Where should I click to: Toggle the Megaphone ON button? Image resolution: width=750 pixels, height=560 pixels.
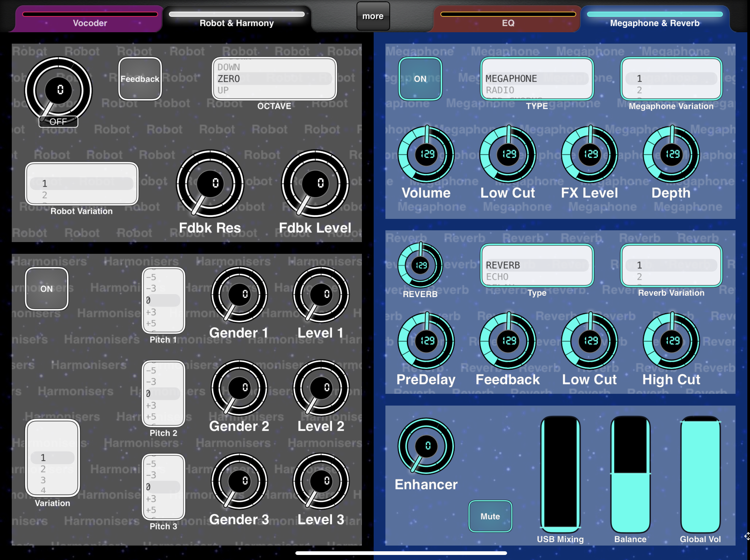click(420, 79)
